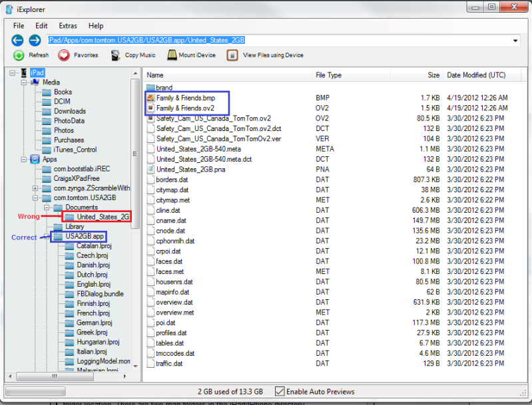Image resolution: width=532 pixels, height=405 pixels.
Task: Select the English.lproj folder
Action: click(93, 285)
